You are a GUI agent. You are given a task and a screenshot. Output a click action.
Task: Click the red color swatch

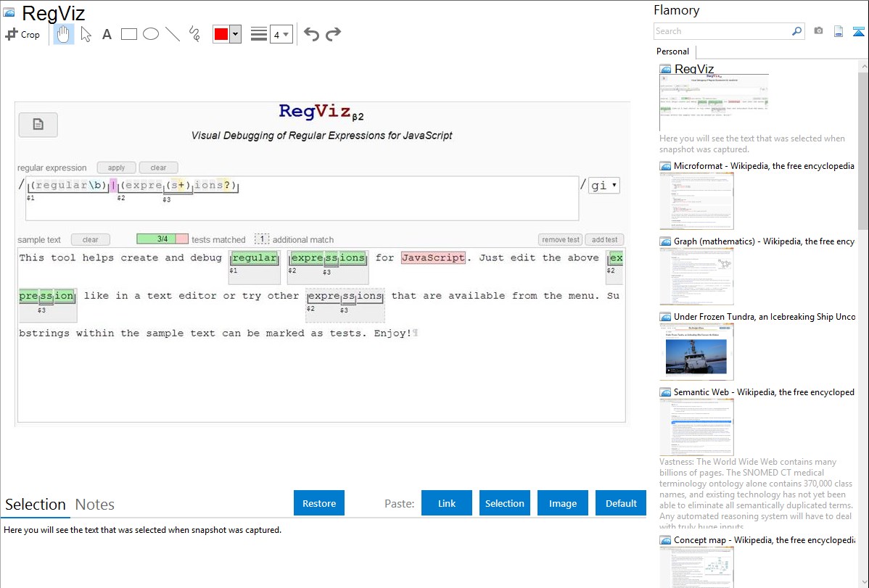(221, 34)
